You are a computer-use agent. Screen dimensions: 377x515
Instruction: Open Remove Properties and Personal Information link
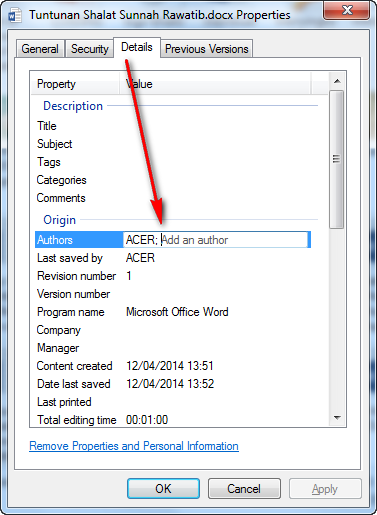click(x=134, y=446)
